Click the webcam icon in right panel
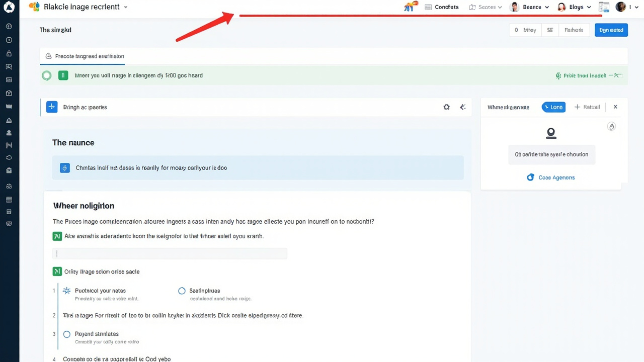This screenshot has width=644, height=362. click(x=551, y=133)
